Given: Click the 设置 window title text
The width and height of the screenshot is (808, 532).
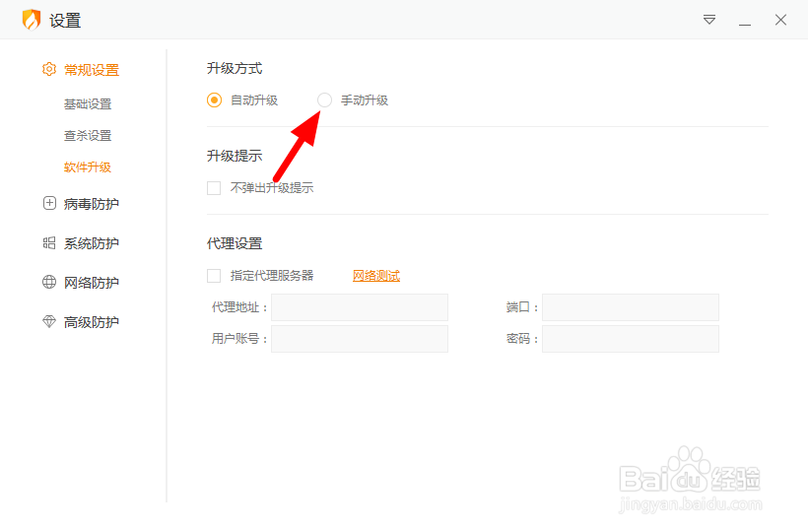Looking at the screenshot, I should (65, 21).
